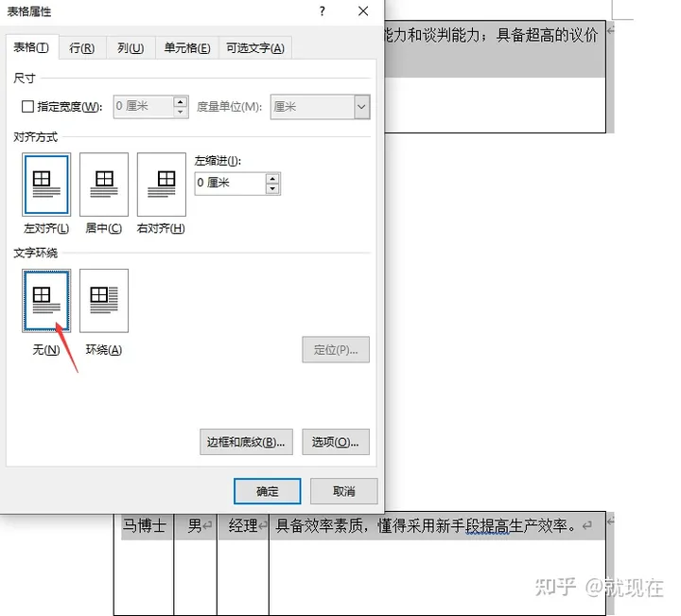Select the right align (右对齐) icon
681x616 pixels.
(161, 185)
